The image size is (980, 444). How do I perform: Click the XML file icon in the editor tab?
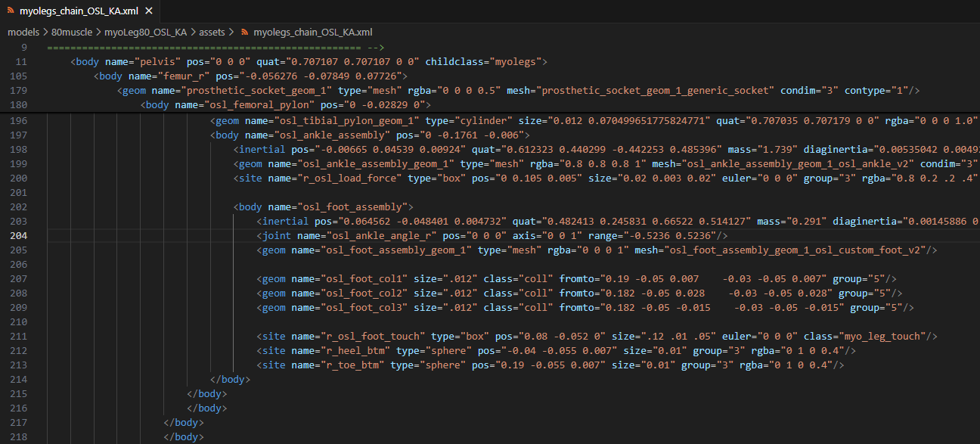(11, 12)
